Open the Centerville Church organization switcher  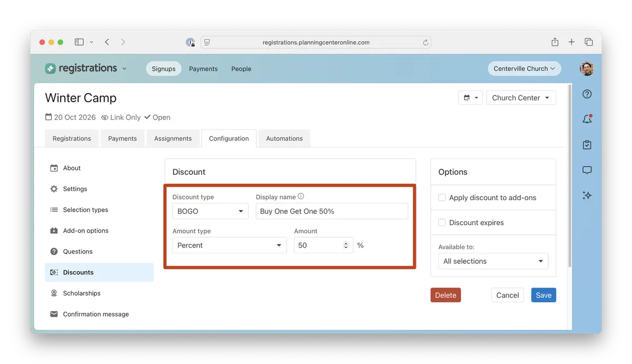point(524,68)
